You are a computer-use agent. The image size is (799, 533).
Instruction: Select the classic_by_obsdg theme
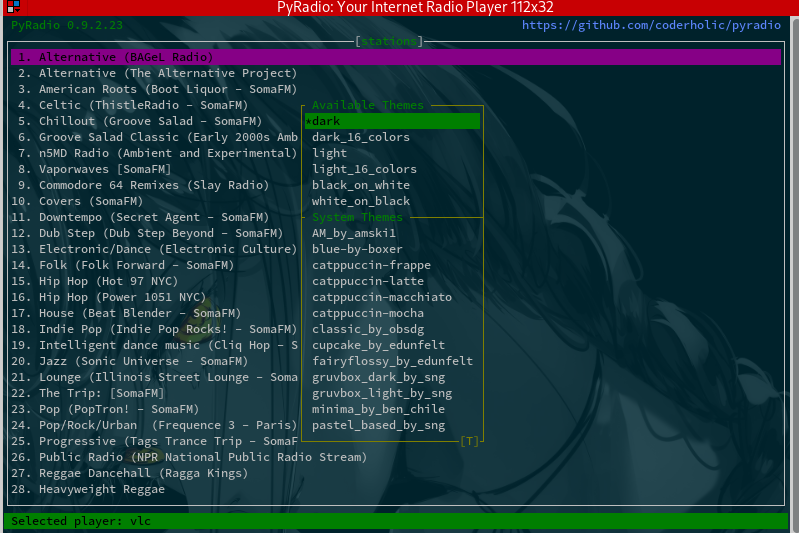click(368, 329)
